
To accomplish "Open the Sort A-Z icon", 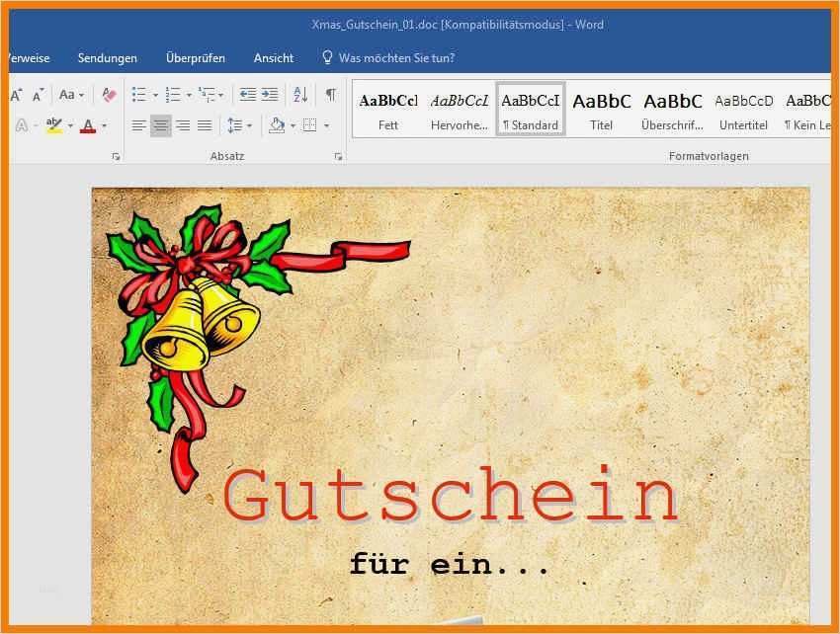I will (x=299, y=94).
